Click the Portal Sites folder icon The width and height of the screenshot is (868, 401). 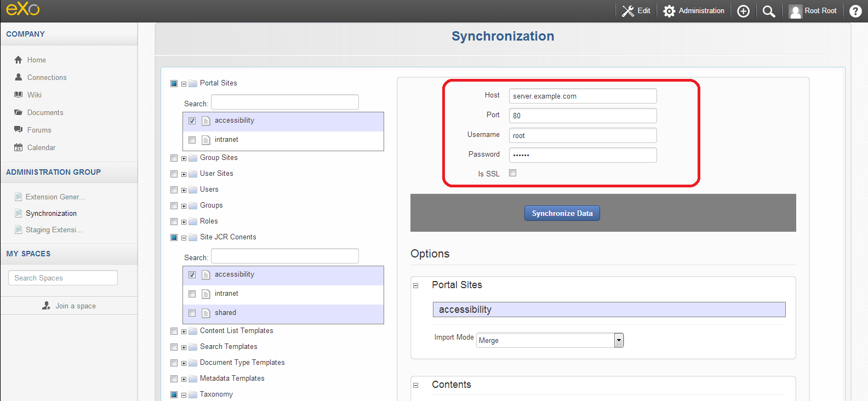[193, 83]
